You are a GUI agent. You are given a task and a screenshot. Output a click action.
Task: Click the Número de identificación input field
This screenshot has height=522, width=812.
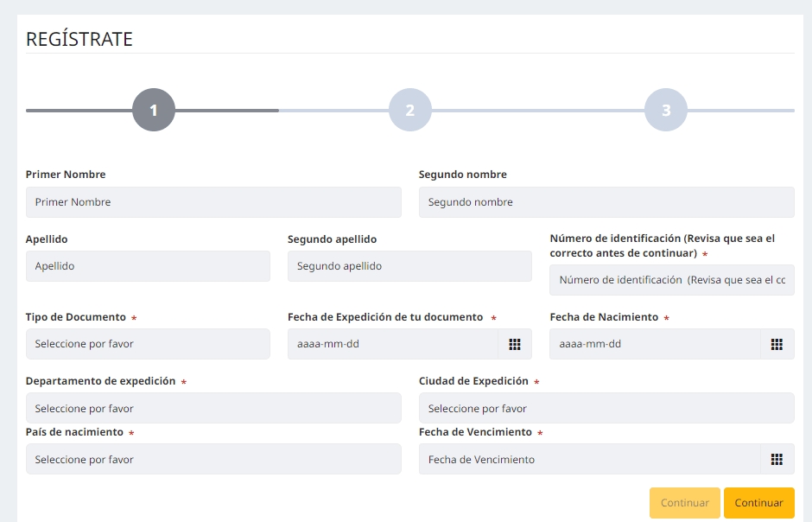(x=672, y=280)
